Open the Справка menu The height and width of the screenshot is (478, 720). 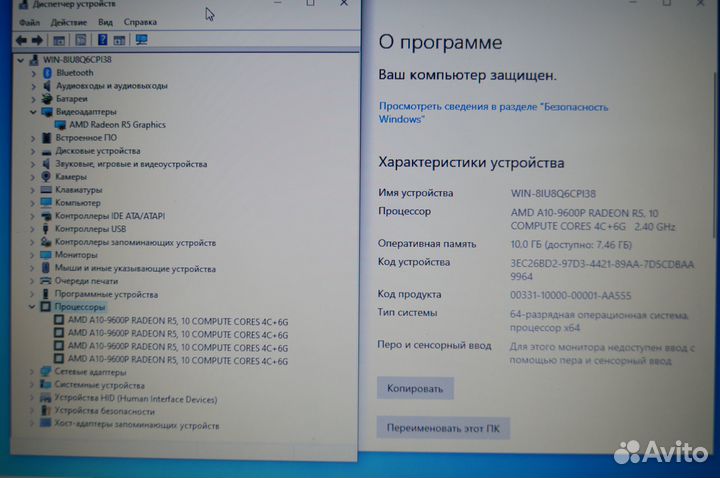(x=140, y=22)
